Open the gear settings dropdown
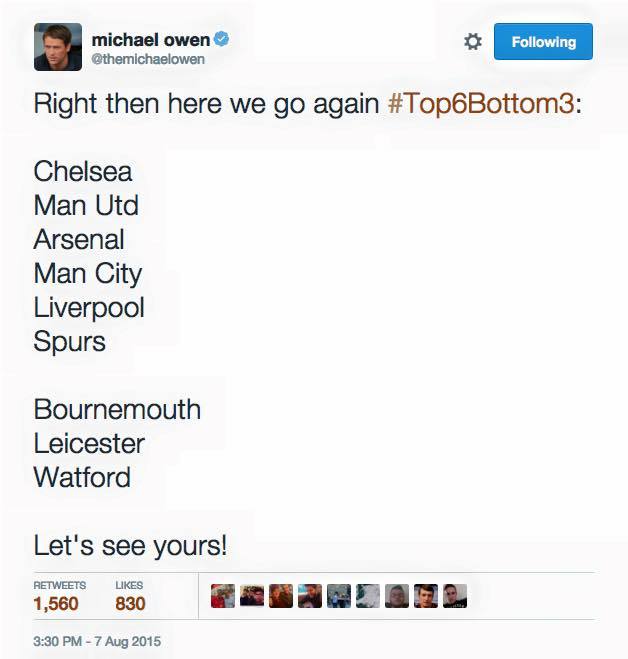Screen dimensions: 628x659 click(x=473, y=42)
